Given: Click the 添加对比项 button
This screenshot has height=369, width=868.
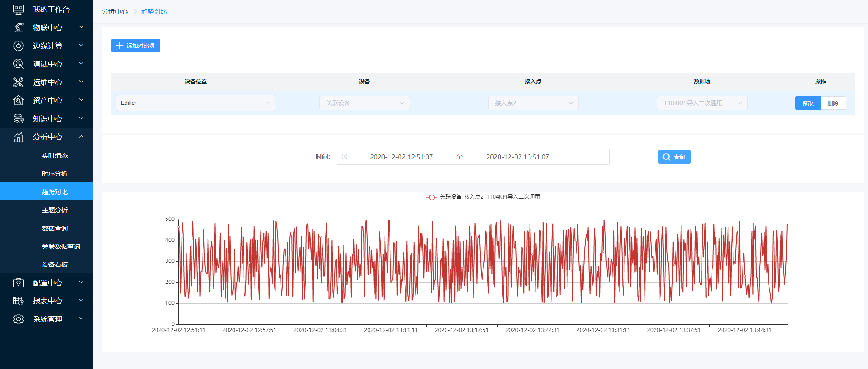Looking at the screenshot, I should click(x=135, y=46).
